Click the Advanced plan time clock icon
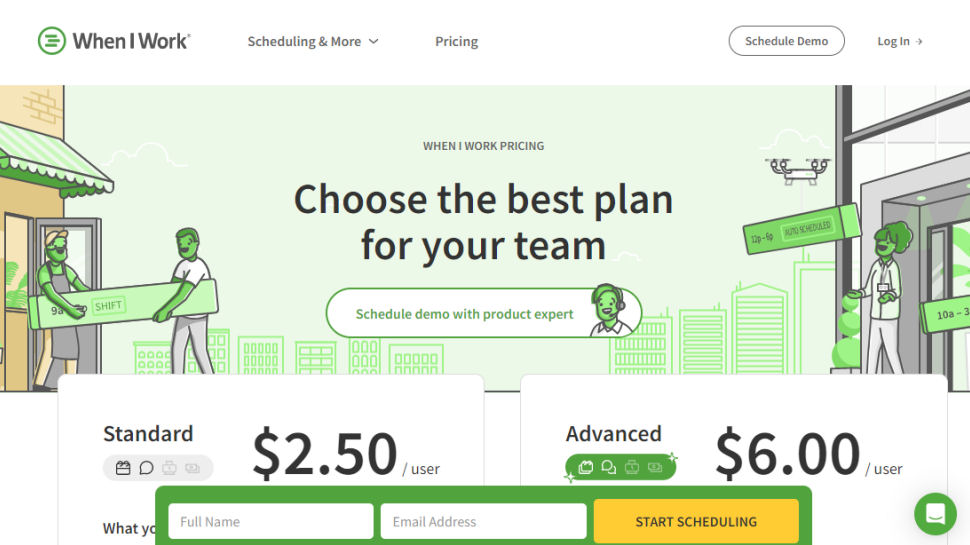Viewport: 970px width, 545px height. (x=632, y=467)
